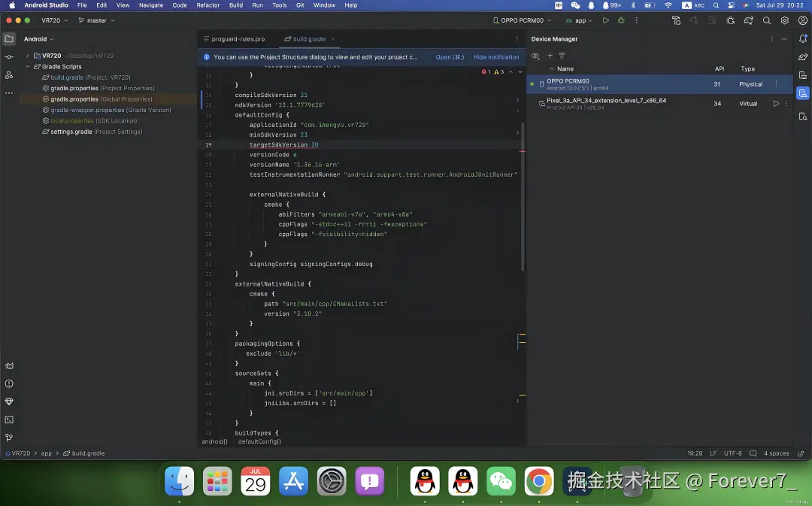Switch to proguard-rules.pro tab
Screen dimensions: 812x506
[x=234, y=39]
